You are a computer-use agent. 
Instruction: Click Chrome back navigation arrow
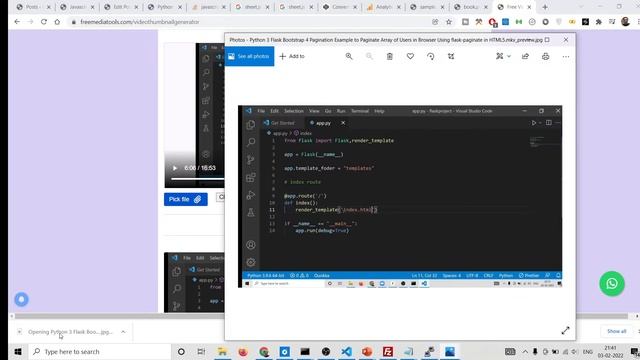[17, 22]
